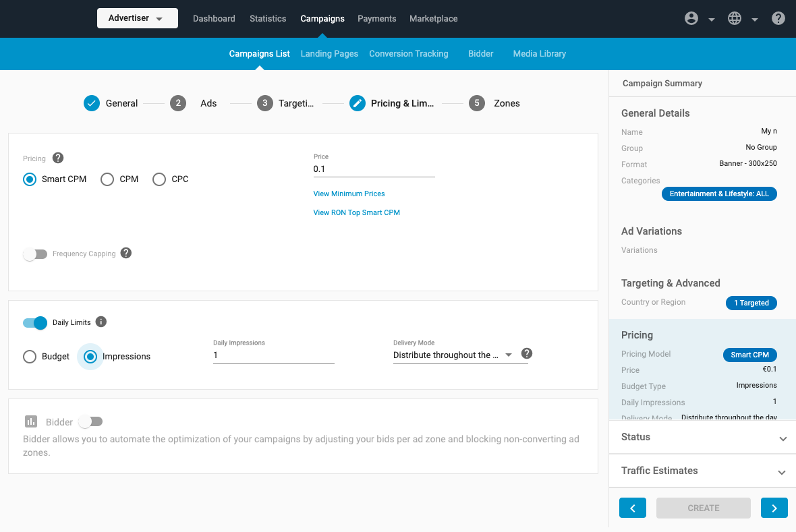Enable the Bidder toggle
Viewport: 796px width, 532px height.
click(90, 421)
